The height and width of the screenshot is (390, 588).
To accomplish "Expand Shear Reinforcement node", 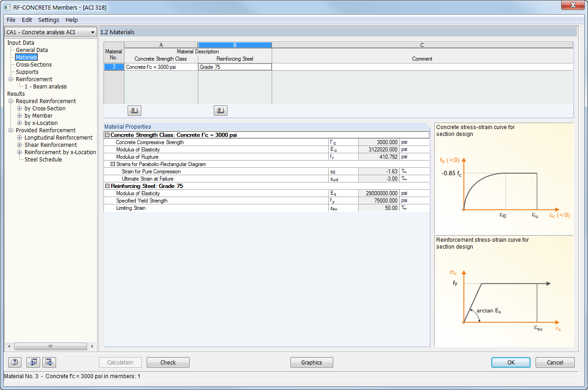I will (20, 145).
